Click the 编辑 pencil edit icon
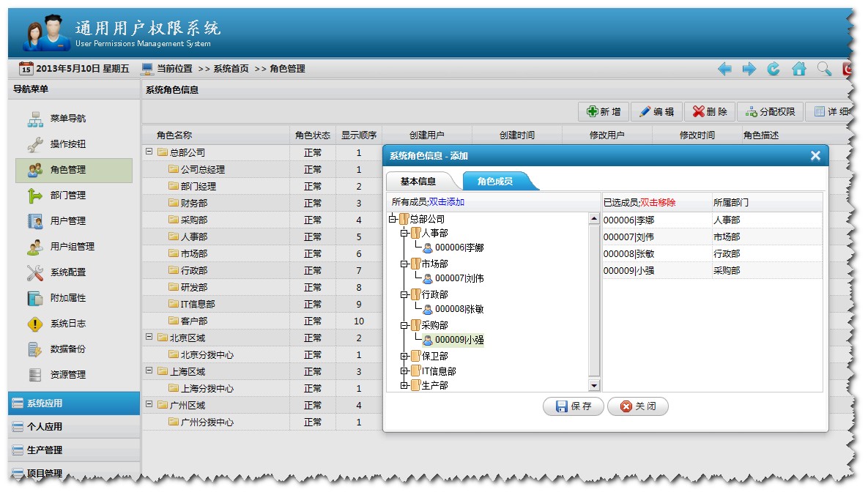 pyautogui.click(x=644, y=110)
